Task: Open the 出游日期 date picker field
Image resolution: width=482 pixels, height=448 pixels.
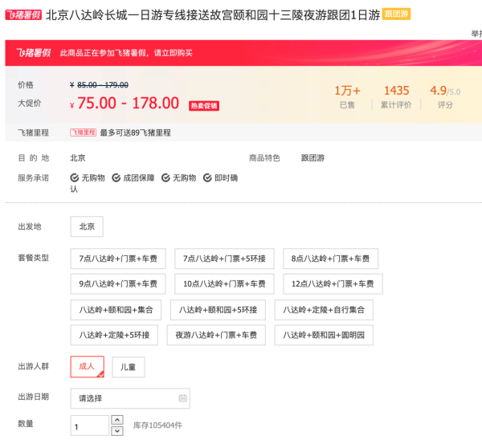Action: pyautogui.click(x=130, y=398)
